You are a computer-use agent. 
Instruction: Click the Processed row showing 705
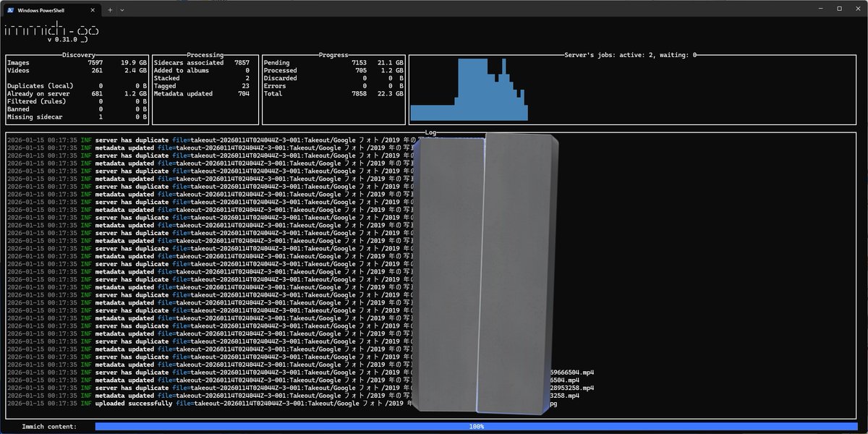pos(333,70)
